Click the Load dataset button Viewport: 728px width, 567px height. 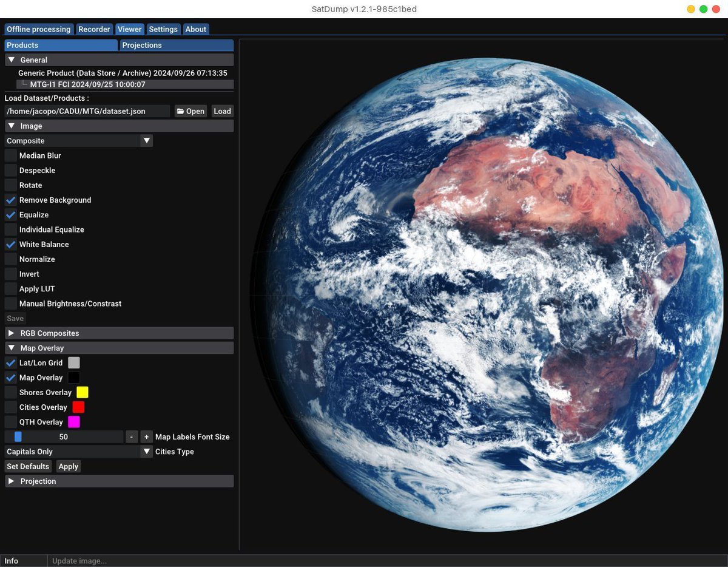tap(222, 111)
